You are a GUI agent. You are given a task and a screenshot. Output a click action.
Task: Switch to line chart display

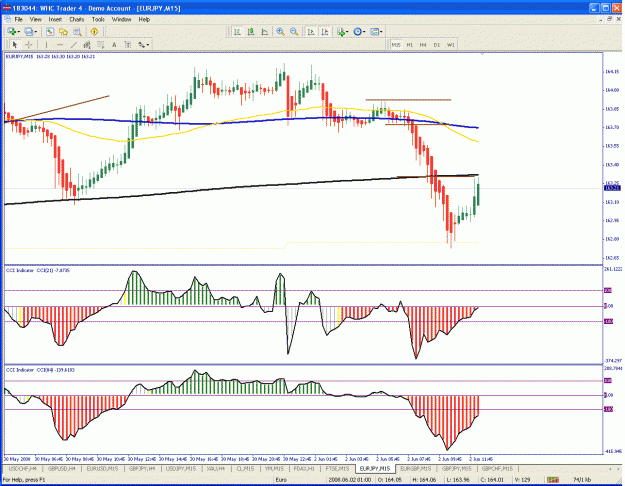point(264,31)
